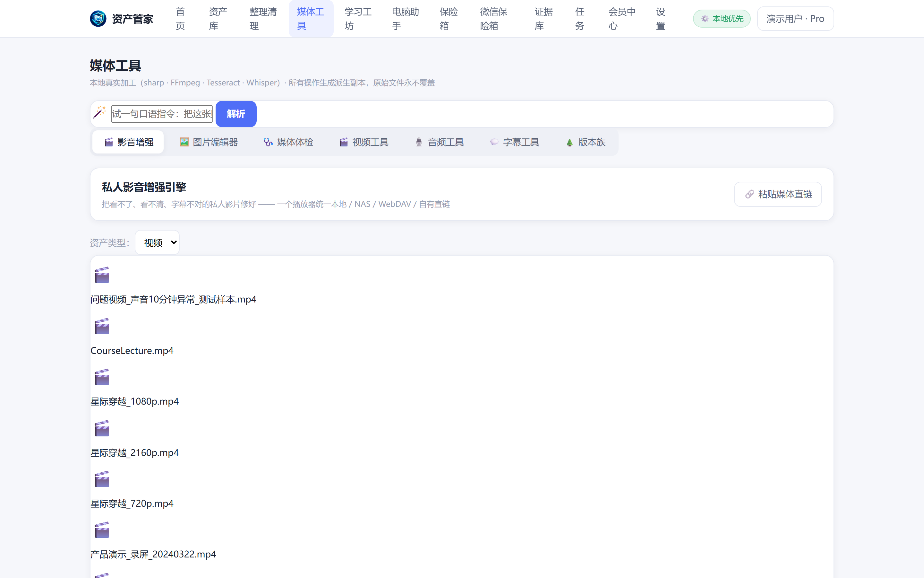Select file CourseLecture.mp4
This screenshot has width=924, height=578.
point(132,351)
